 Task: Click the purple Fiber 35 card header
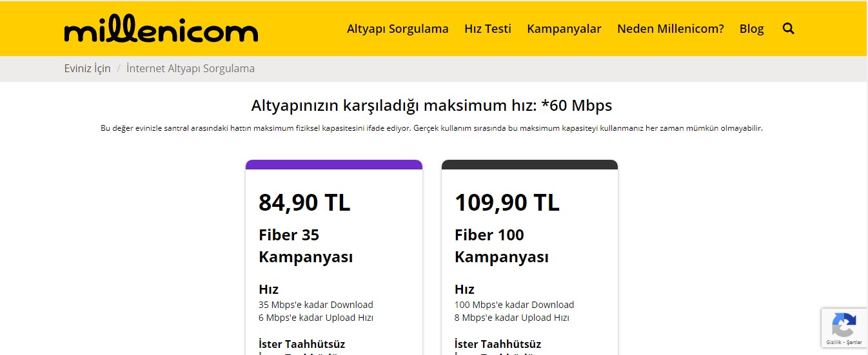tap(333, 165)
